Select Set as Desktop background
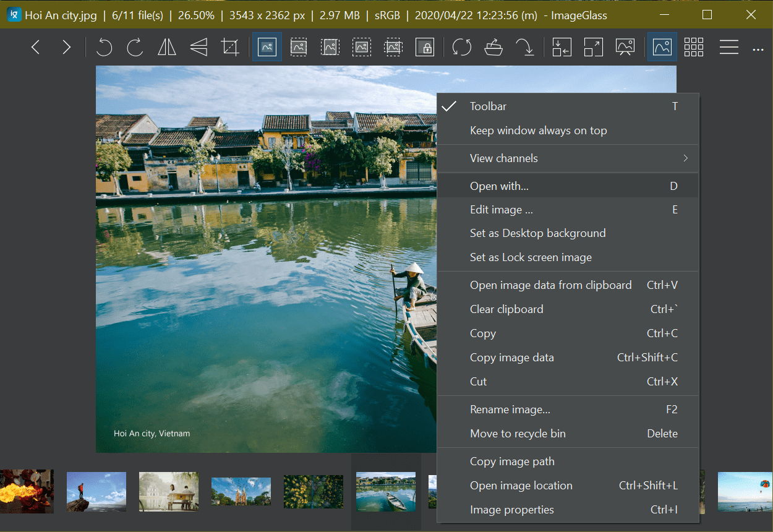 pos(537,233)
